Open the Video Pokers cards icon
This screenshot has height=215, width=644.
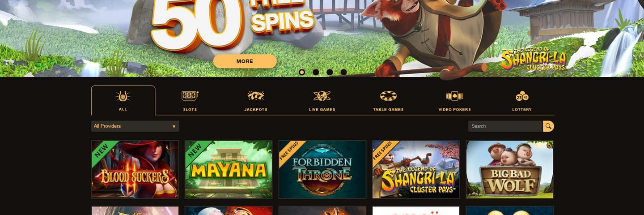point(454,96)
